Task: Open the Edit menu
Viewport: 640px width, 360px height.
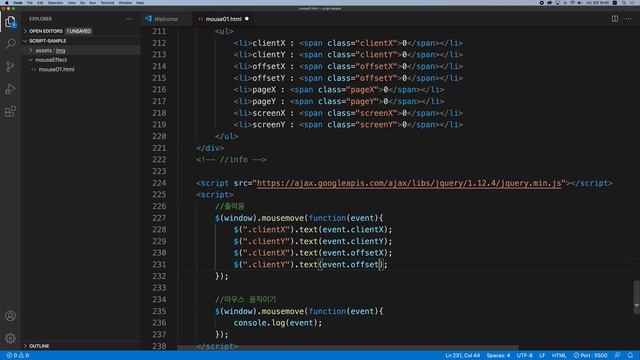Action: 40,2
